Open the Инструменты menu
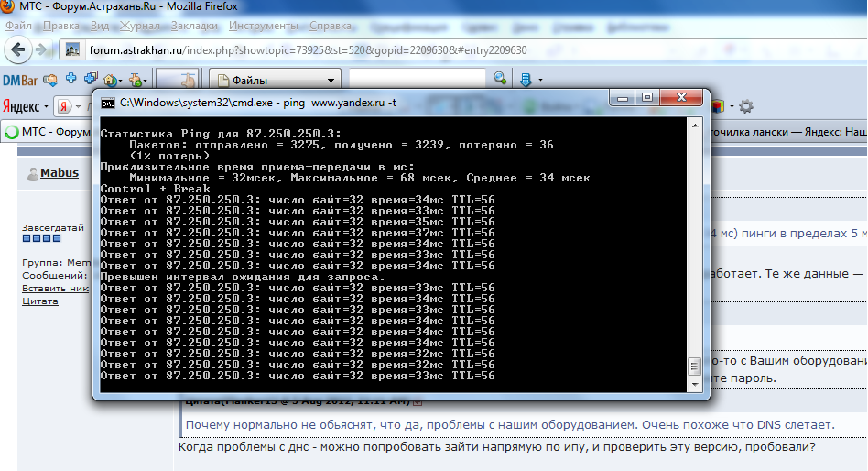868x471 pixels. (x=263, y=26)
